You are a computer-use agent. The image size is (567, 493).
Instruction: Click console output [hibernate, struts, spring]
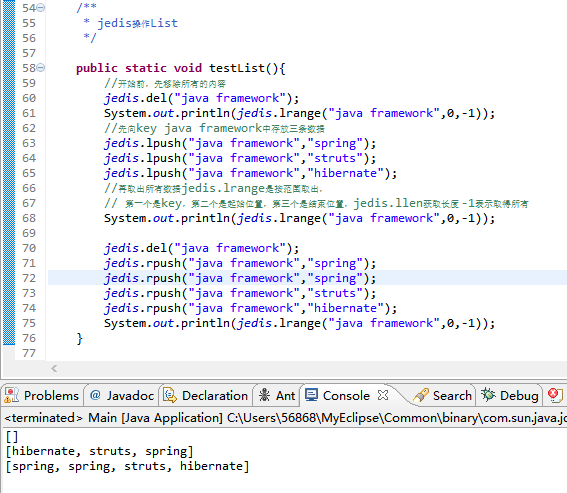pyautogui.click(x=100, y=451)
